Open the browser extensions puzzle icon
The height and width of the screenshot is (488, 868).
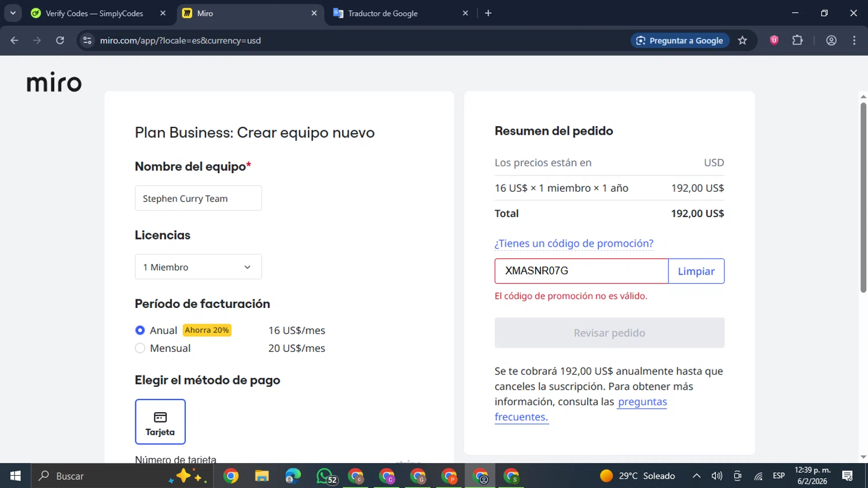pos(797,40)
